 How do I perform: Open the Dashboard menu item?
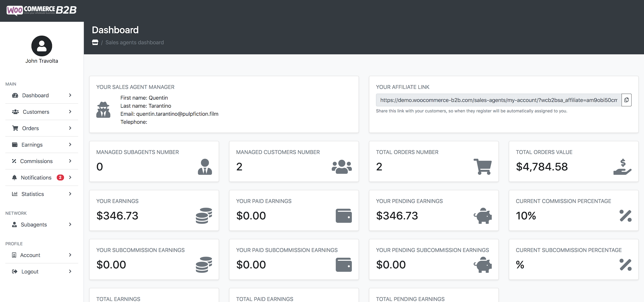click(42, 95)
